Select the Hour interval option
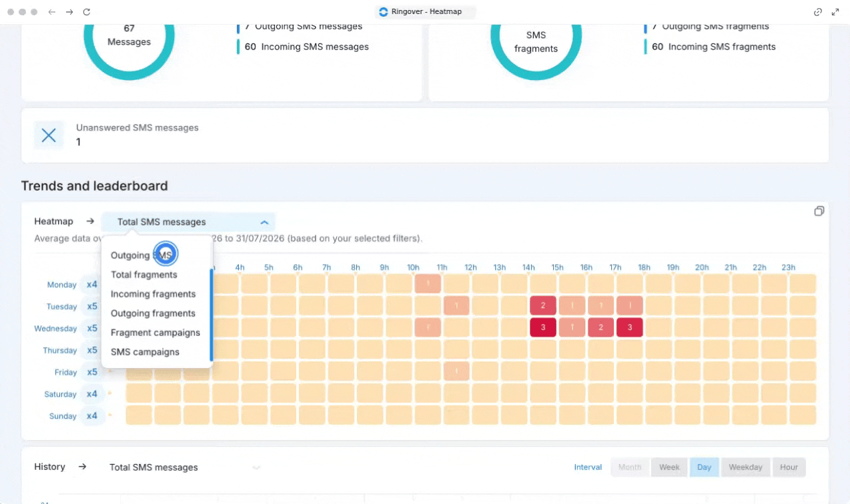Viewport: 850px width, 504px height. [x=789, y=467]
